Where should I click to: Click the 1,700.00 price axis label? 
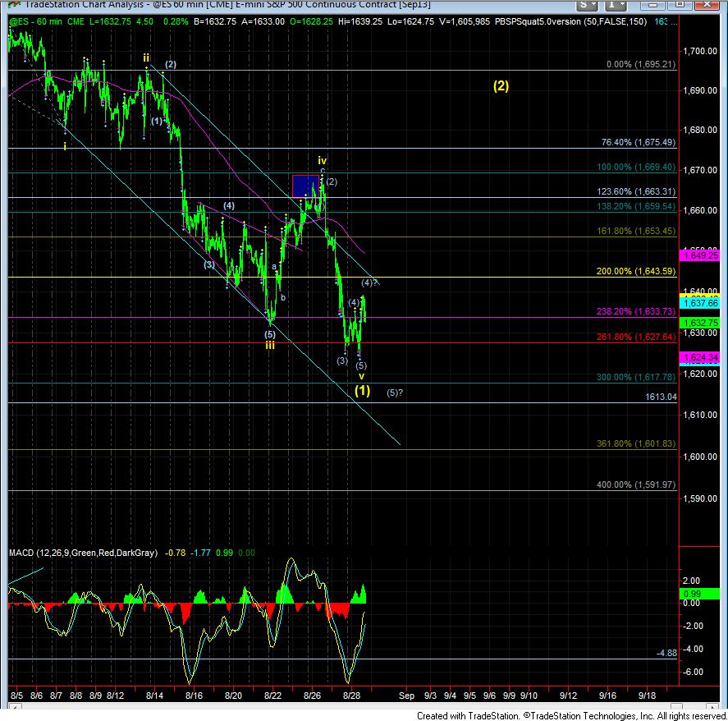pos(700,51)
